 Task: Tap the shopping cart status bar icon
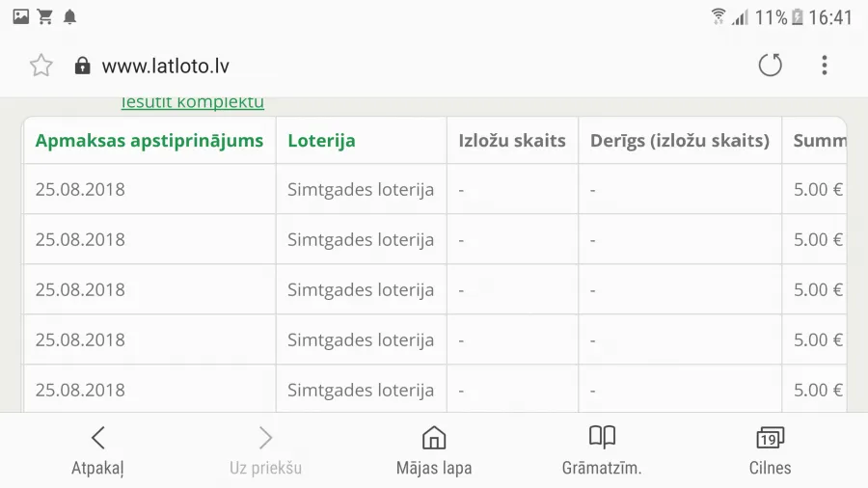(x=44, y=17)
